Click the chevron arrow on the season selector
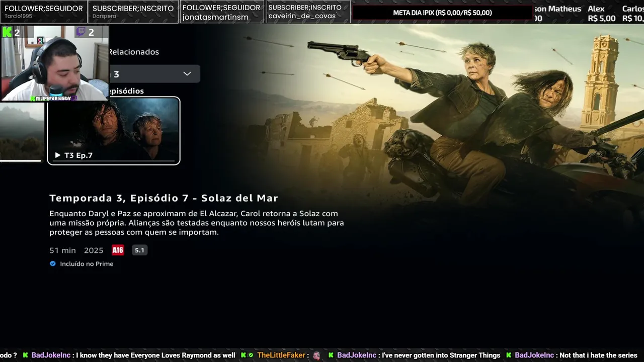This screenshot has width=644, height=362. [187, 74]
